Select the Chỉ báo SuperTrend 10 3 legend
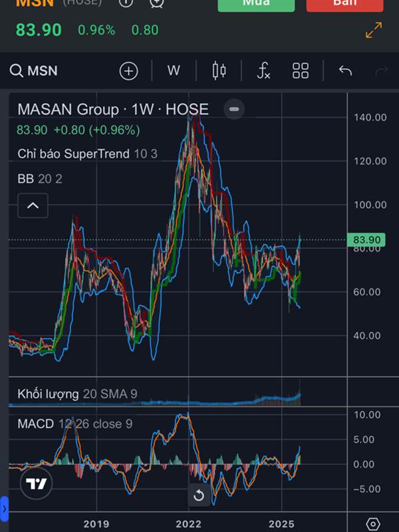Screen dimensions: 399x532 (88, 154)
